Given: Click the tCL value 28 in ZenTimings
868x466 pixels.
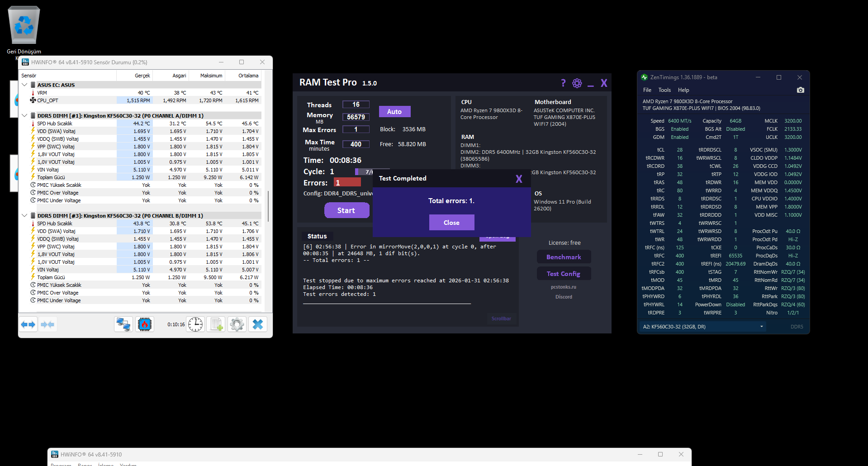Looking at the screenshot, I should (679, 150).
